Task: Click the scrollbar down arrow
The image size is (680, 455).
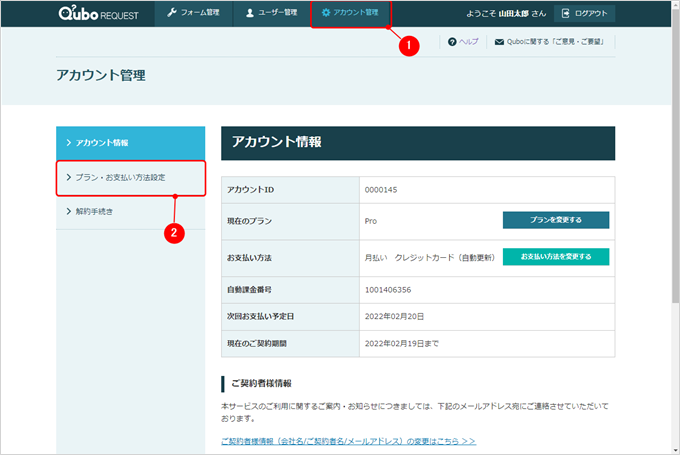Action: pyautogui.click(x=675, y=450)
